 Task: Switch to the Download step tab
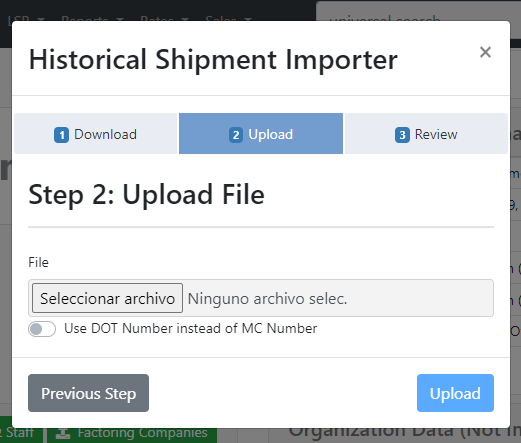[x=95, y=134]
